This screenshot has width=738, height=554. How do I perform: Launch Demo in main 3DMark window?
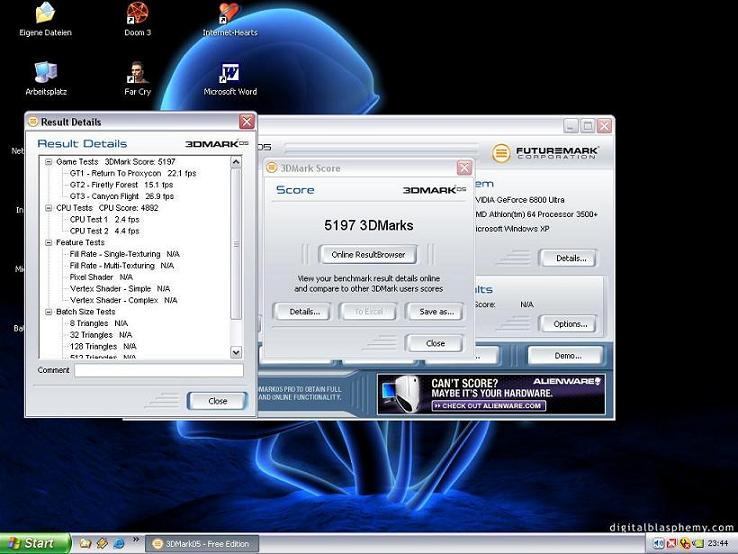(x=567, y=356)
